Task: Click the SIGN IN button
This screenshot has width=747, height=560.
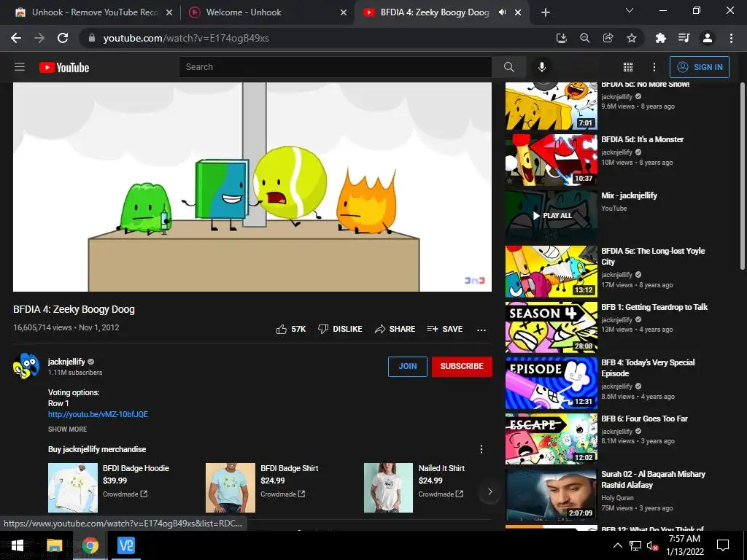Action: pos(700,67)
